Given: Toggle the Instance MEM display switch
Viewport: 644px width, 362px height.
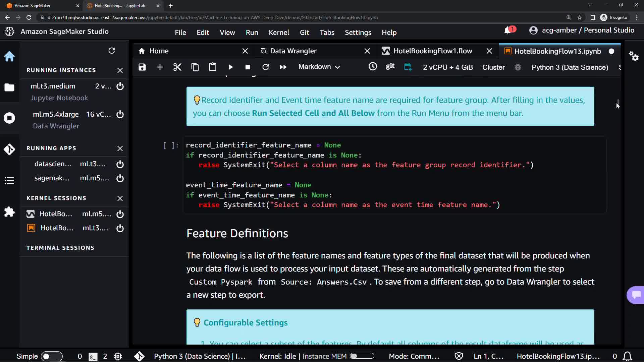Looking at the screenshot, I should [362, 356].
